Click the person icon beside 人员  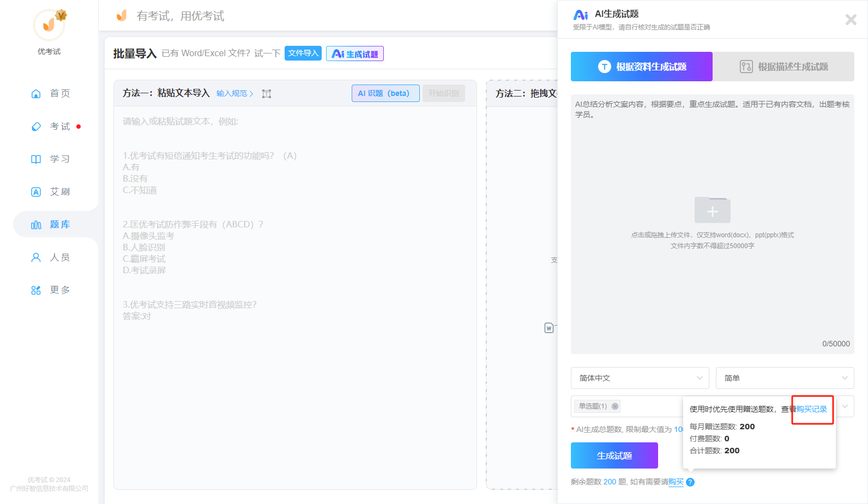(x=36, y=257)
